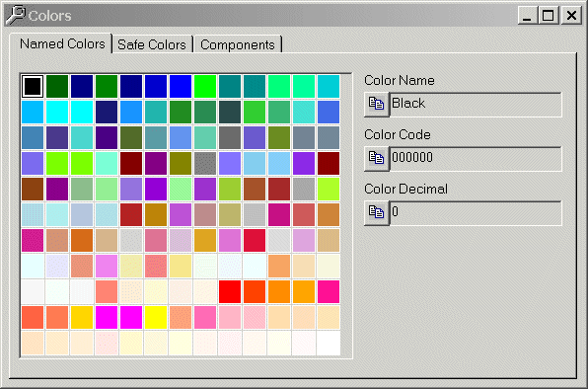Pick the hot pink swatch next to the orange swatches
Image resolution: width=588 pixels, height=389 pixels.
pos(329,291)
